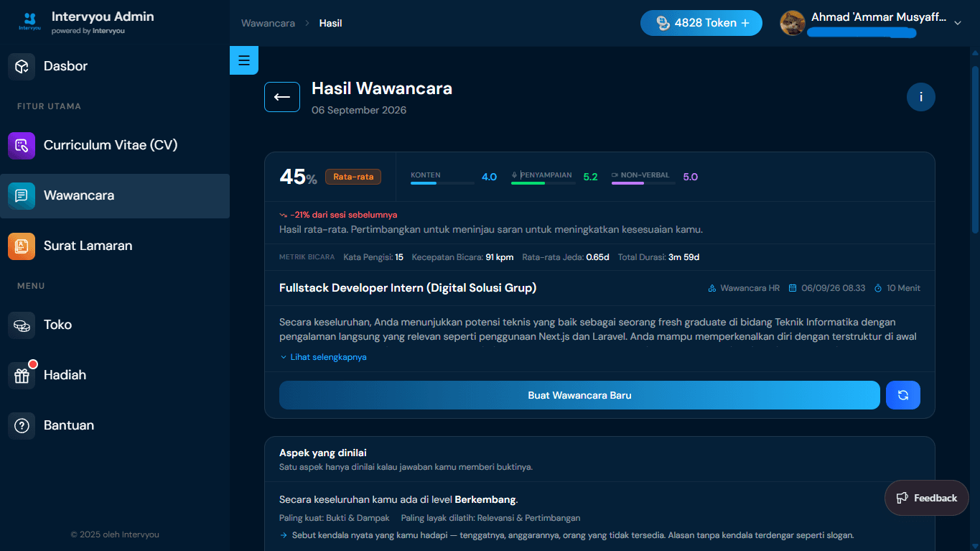Viewport: 980px width, 551px height.
Task: Click the Kata Pengisi 15 metric
Action: [x=373, y=257]
